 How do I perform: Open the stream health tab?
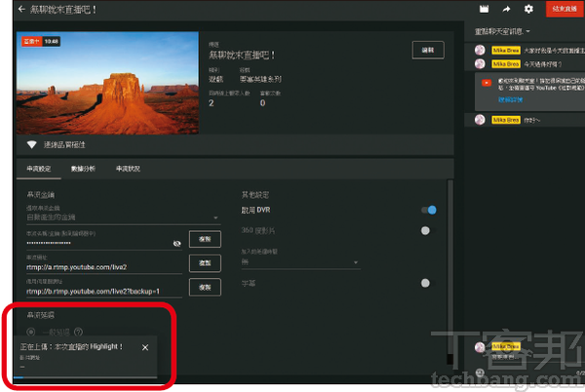point(128,169)
